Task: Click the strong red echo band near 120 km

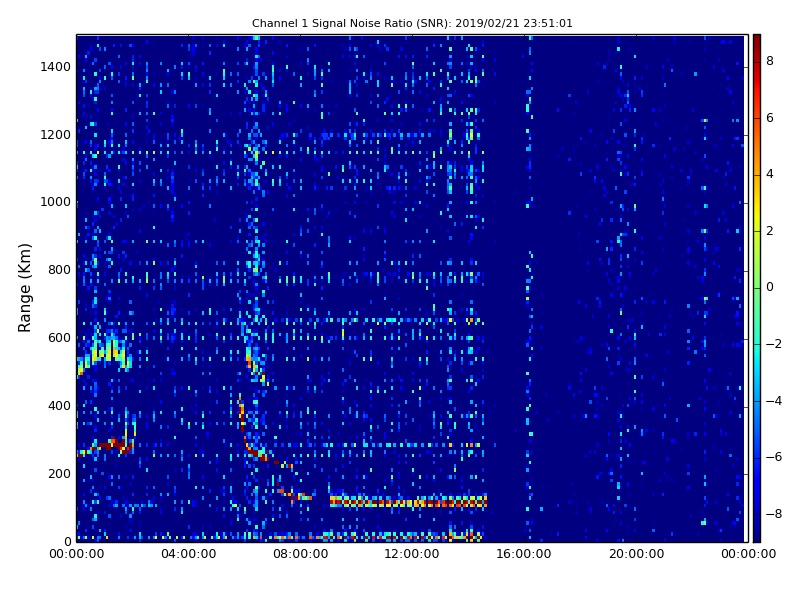Action: coord(408,501)
